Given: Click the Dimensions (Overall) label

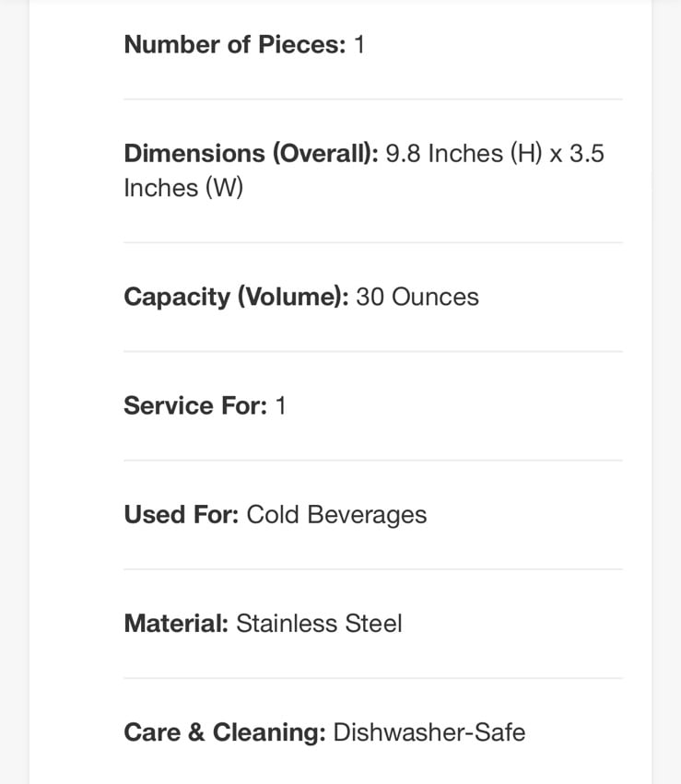Looking at the screenshot, I should tap(252, 154).
